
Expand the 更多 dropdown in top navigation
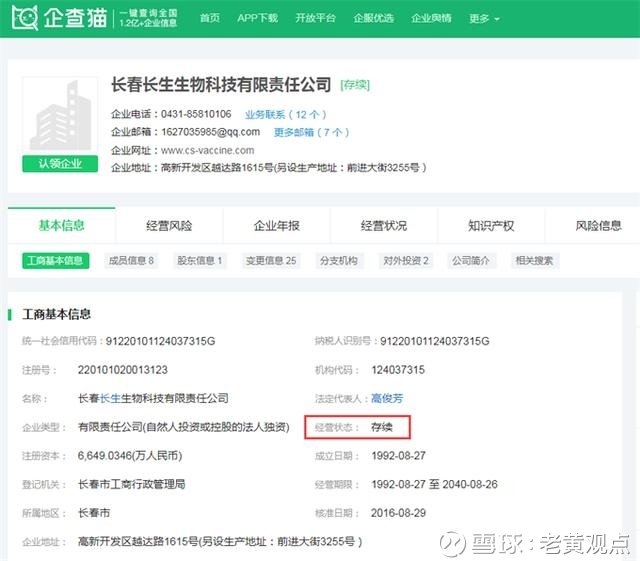pyautogui.click(x=484, y=18)
